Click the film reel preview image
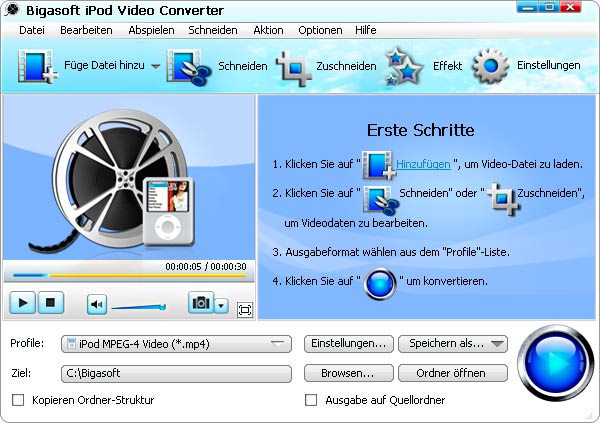 coord(129,178)
